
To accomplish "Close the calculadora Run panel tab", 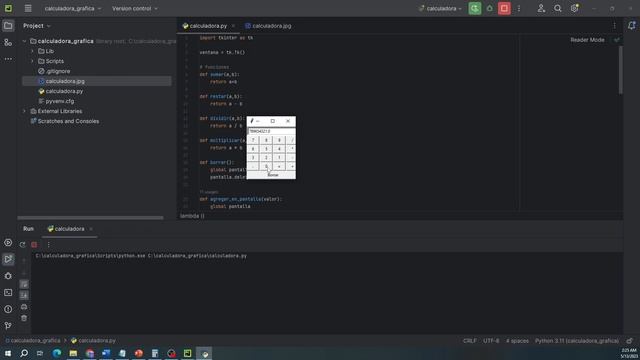I will [x=91, y=229].
